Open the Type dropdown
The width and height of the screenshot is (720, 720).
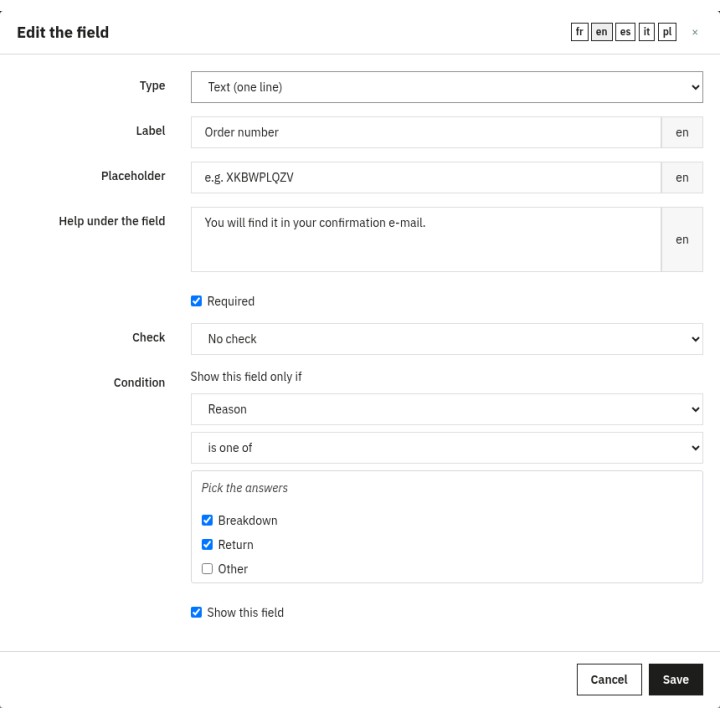coord(447,87)
